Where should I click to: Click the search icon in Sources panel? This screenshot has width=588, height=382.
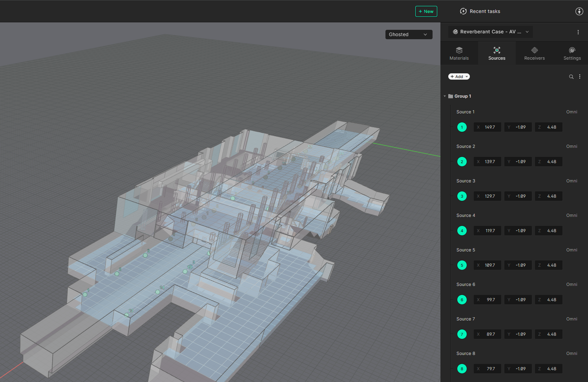pos(571,77)
